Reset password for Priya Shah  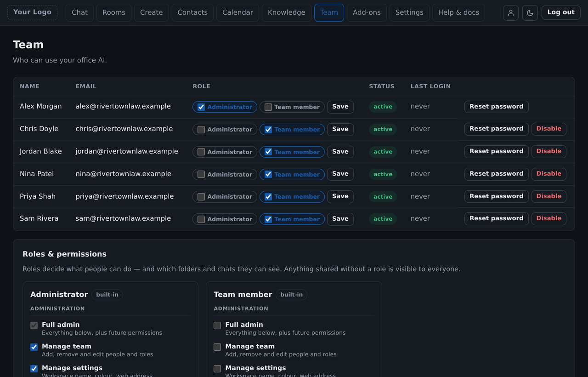coord(497,196)
